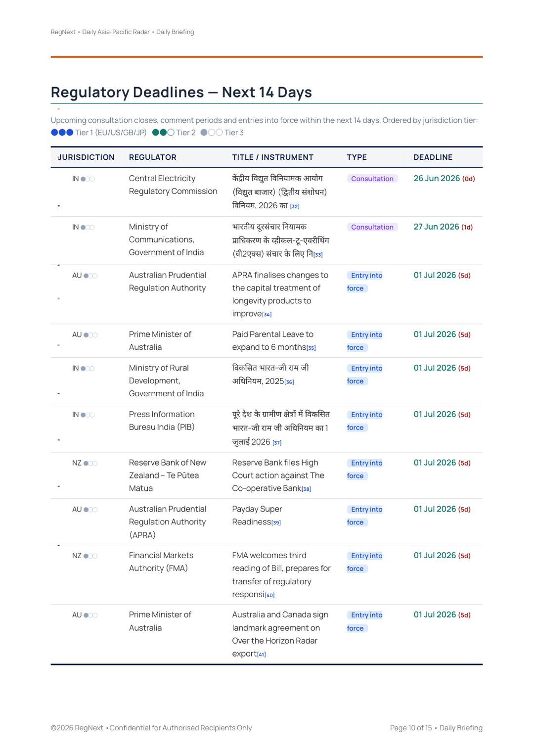Click the Tier 1 blue dots legend icon
The height and width of the screenshot is (756, 534).
click(x=62, y=133)
